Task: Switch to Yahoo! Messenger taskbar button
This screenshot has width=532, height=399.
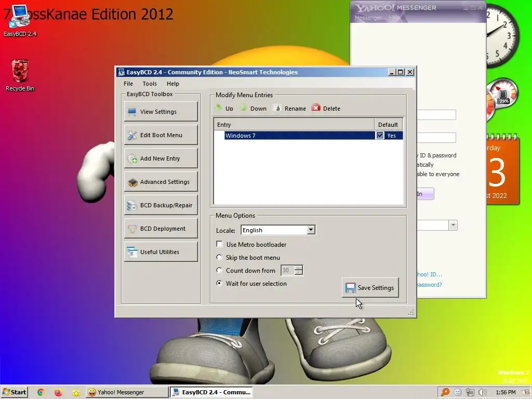Action: pyautogui.click(x=127, y=392)
